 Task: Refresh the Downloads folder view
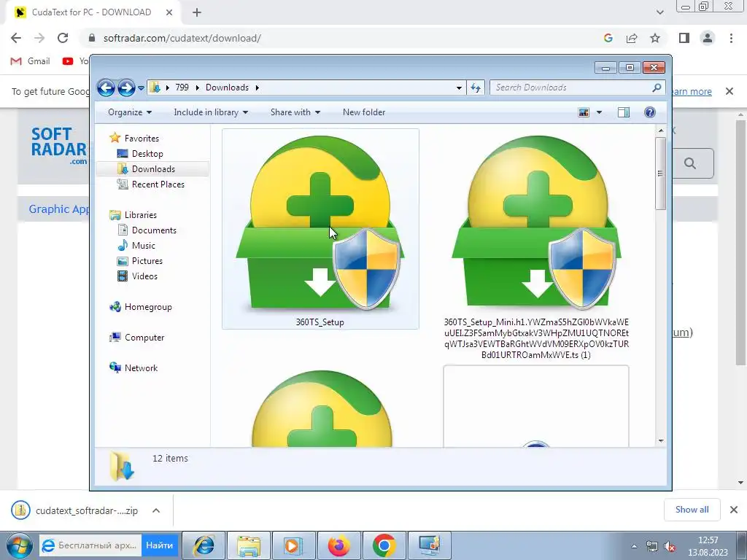pyautogui.click(x=476, y=87)
